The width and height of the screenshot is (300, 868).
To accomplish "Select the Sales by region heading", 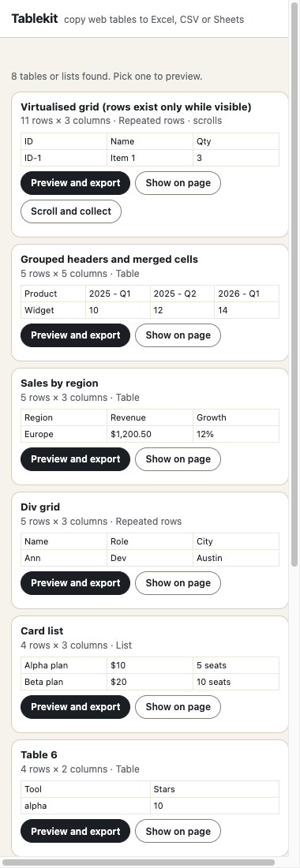I will [59, 383].
